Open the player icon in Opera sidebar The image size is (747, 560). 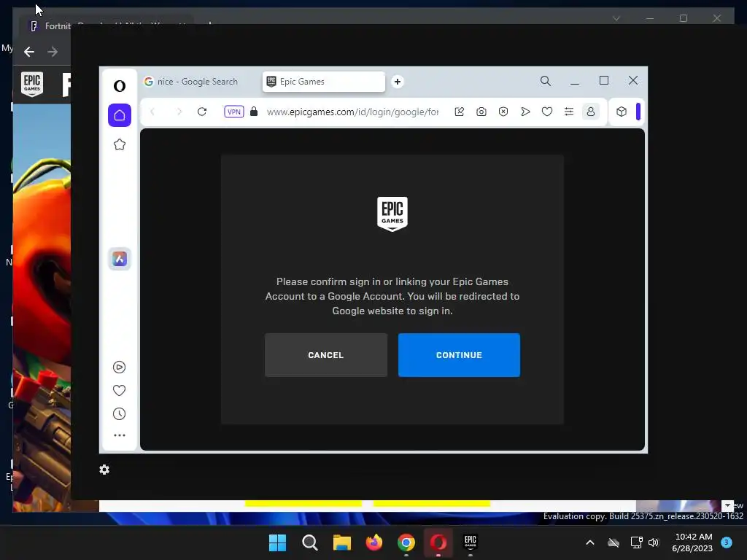pyautogui.click(x=119, y=367)
